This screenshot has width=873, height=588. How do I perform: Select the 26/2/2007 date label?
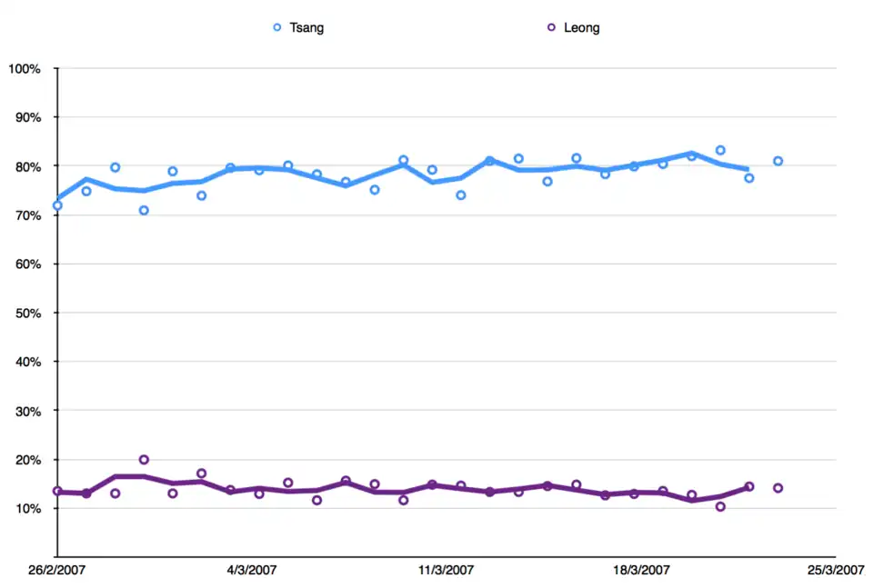57,571
